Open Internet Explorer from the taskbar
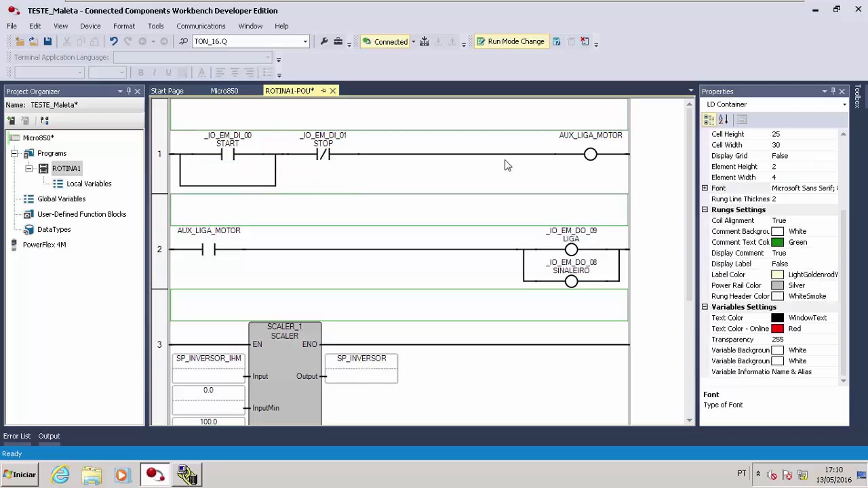 (60, 474)
